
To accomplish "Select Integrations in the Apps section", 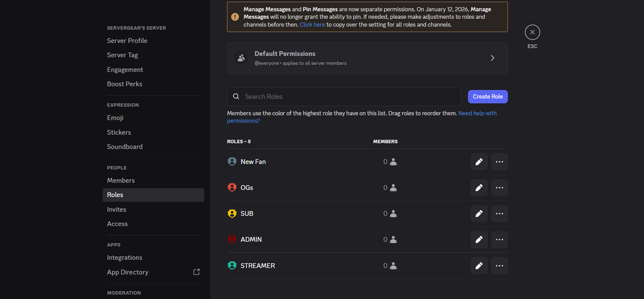I will pos(125,257).
